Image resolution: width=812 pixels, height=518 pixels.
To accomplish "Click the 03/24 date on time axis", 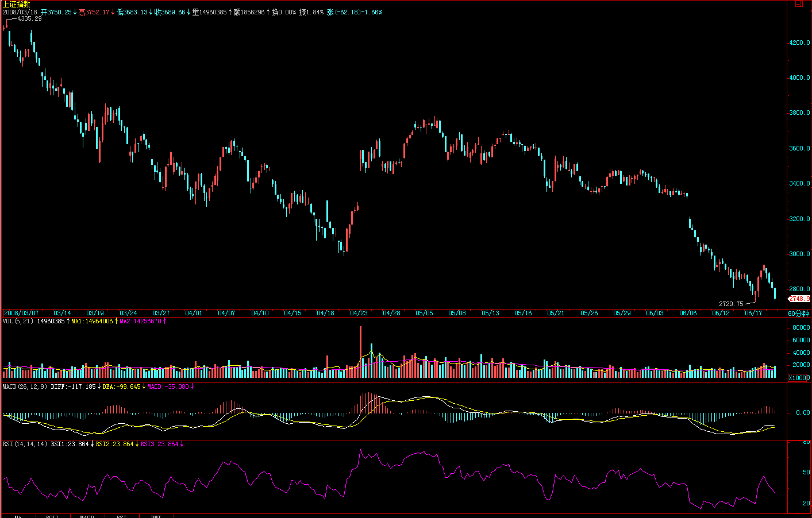I will tap(128, 314).
